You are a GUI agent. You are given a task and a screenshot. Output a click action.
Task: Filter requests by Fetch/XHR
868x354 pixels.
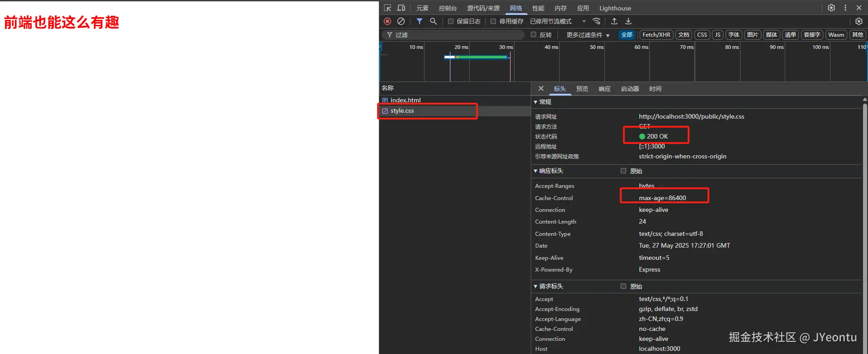(x=656, y=35)
